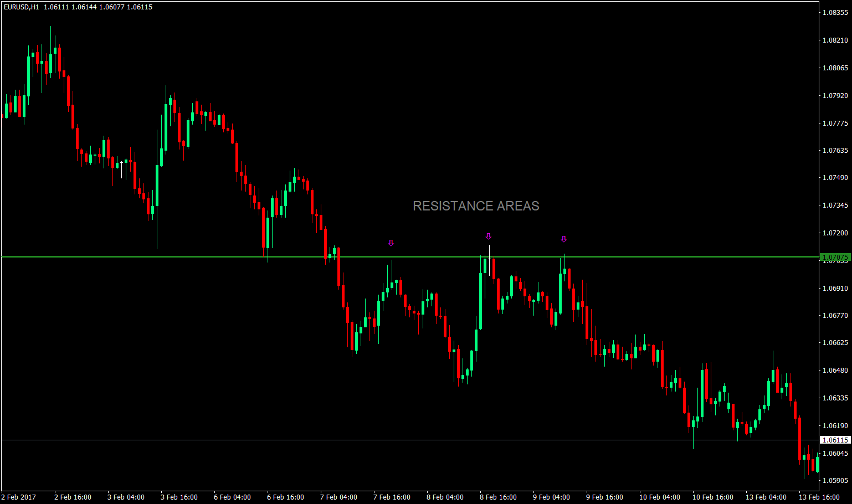The height and width of the screenshot is (504, 852).
Task: Click the 1.06625 value on price scale
Action: [836, 343]
